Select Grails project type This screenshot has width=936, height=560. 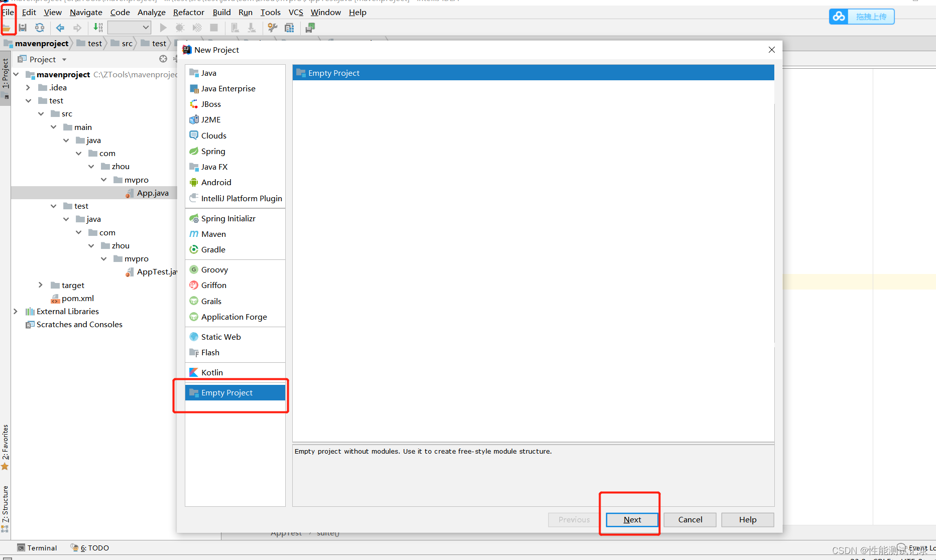[x=235, y=302]
